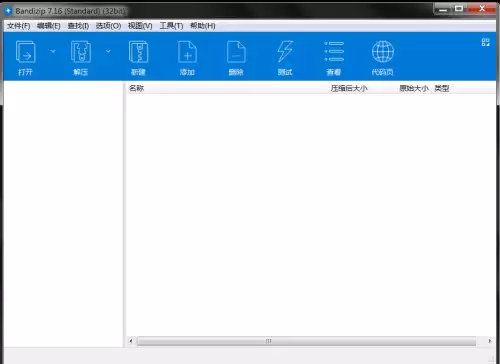The height and width of the screenshot is (364, 500).
Task: Sort by compressed size (压缩后大小) column
Action: (349, 88)
